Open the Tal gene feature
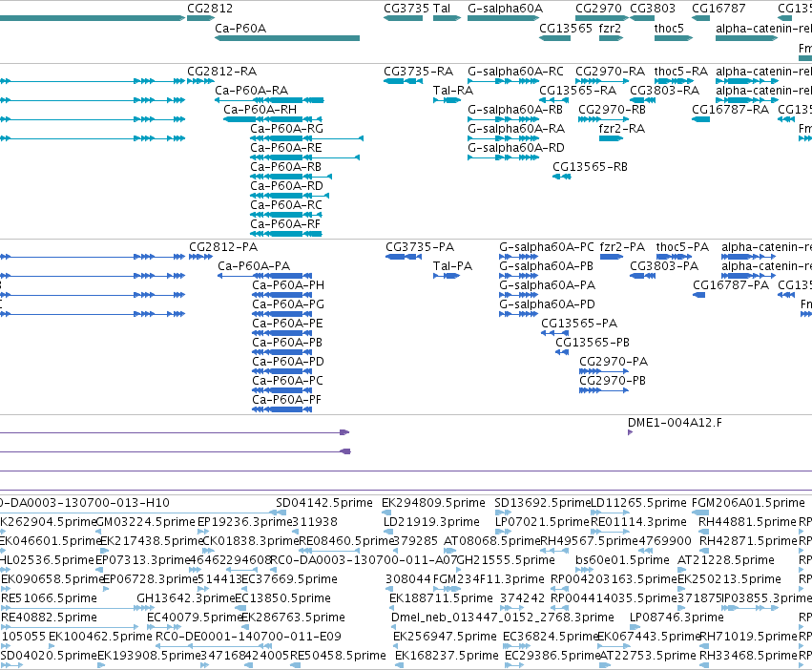This screenshot has width=812, height=670. (x=447, y=18)
